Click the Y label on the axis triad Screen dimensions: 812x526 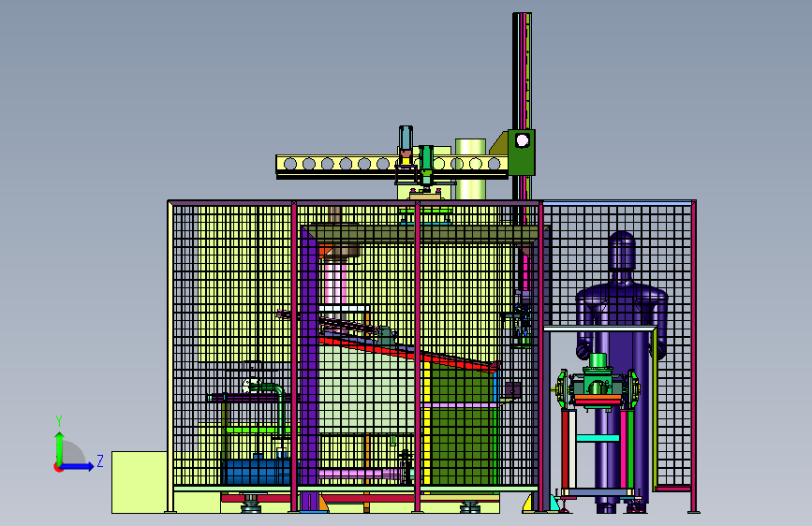point(59,421)
